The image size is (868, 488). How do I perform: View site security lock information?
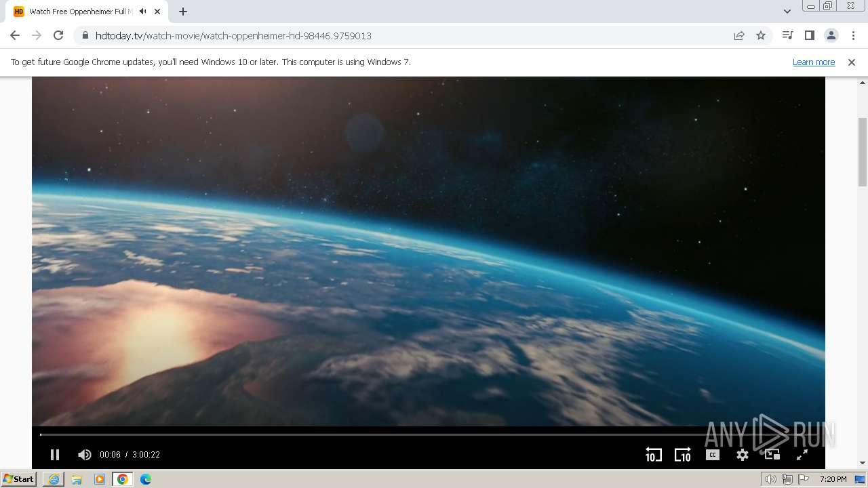tap(85, 35)
